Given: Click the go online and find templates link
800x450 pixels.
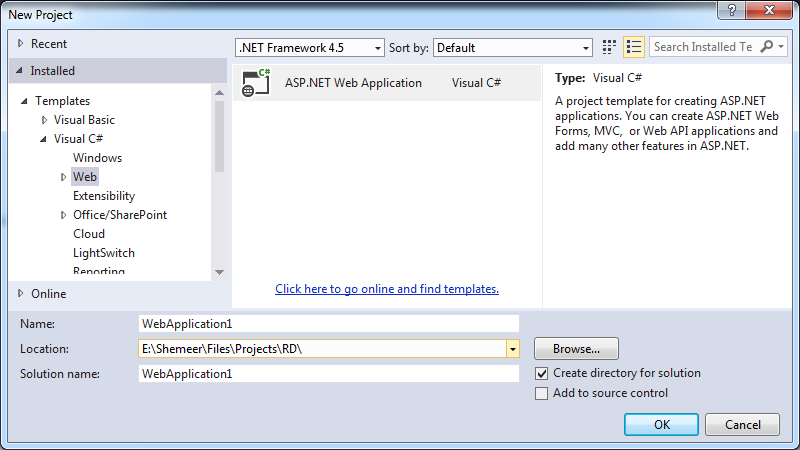Looking at the screenshot, I should (387, 289).
